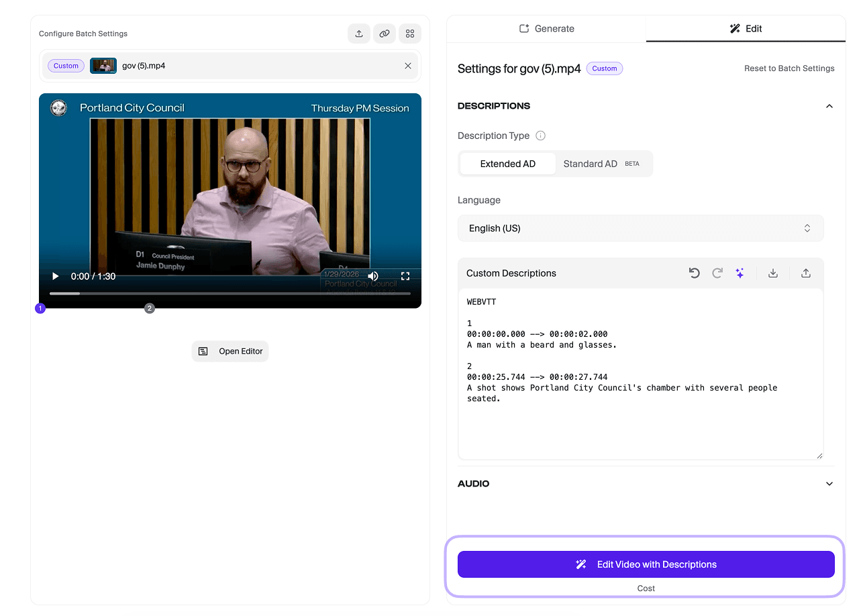This screenshot has width=861, height=616.
Task: Switch to the Generate tab
Action: point(546,28)
